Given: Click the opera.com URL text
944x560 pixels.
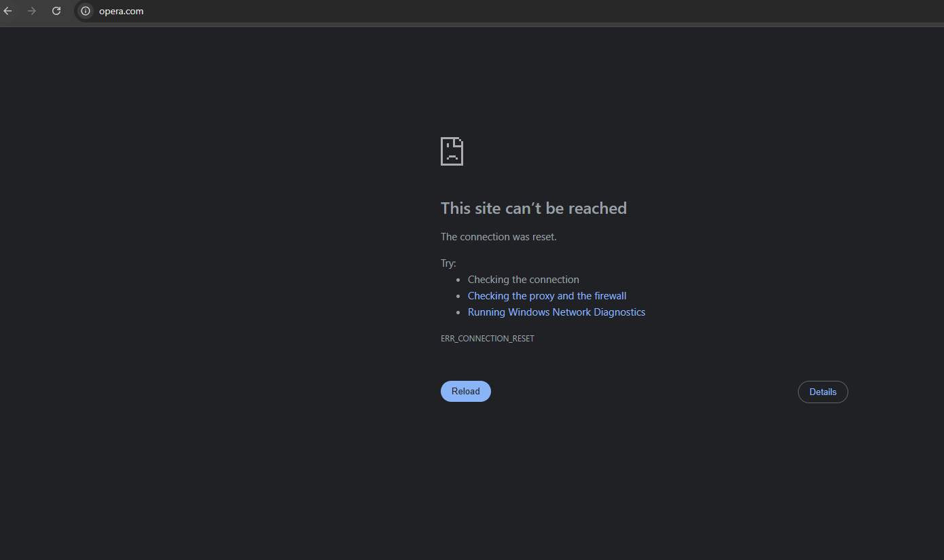Looking at the screenshot, I should [x=121, y=11].
